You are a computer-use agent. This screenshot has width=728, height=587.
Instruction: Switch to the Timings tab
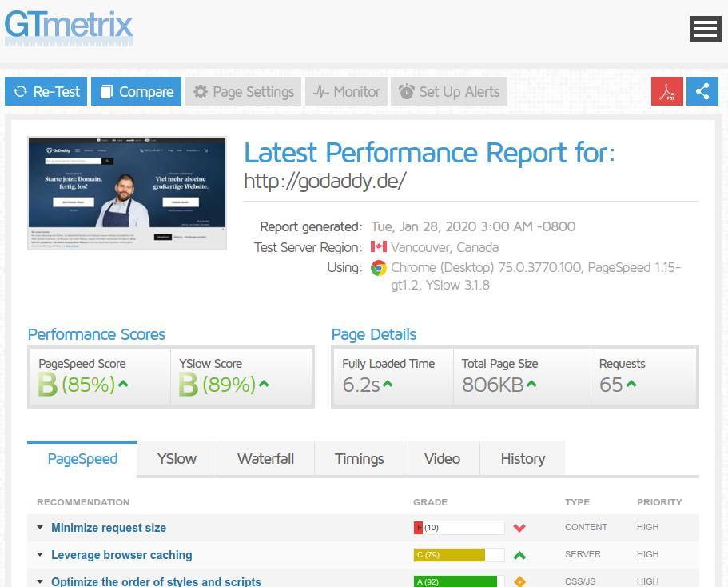click(360, 459)
